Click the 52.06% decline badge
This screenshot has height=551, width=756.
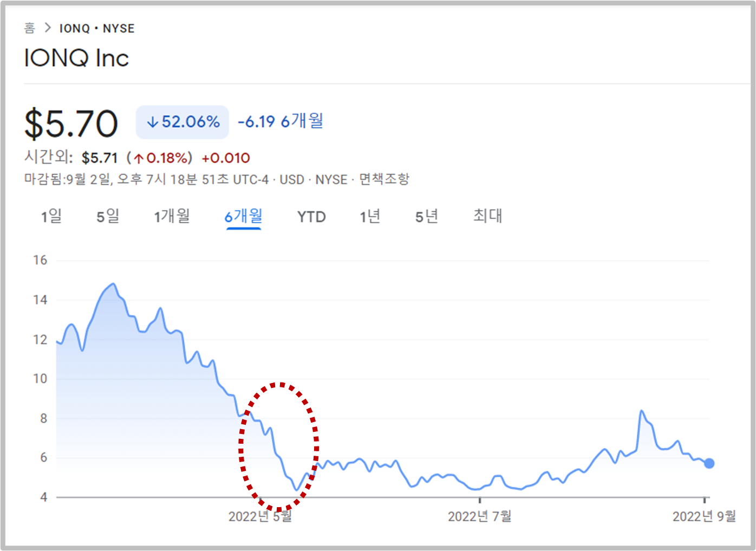(x=183, y=122)
